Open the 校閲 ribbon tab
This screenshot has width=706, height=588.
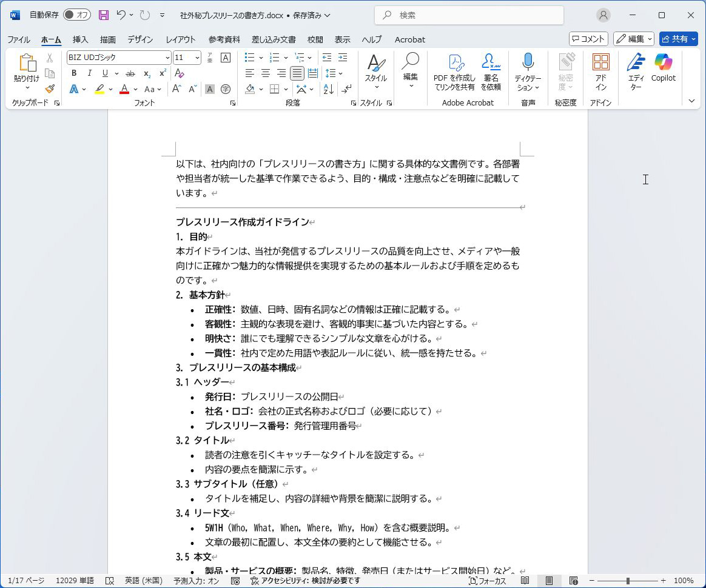(x=315, y=39)
